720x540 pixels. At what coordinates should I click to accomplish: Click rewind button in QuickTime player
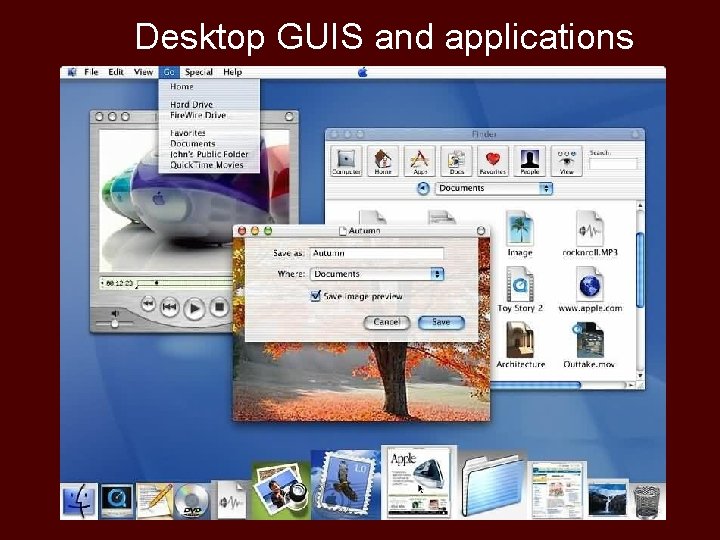pos(148,304)
